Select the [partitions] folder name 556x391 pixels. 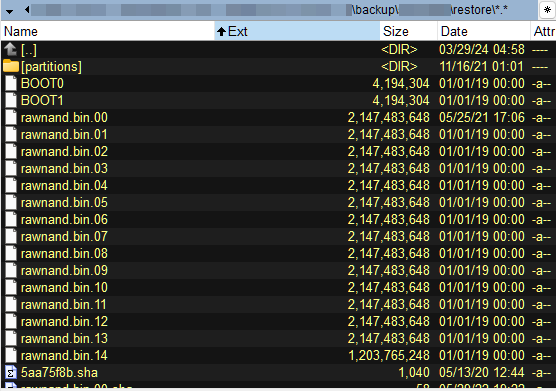51,67
